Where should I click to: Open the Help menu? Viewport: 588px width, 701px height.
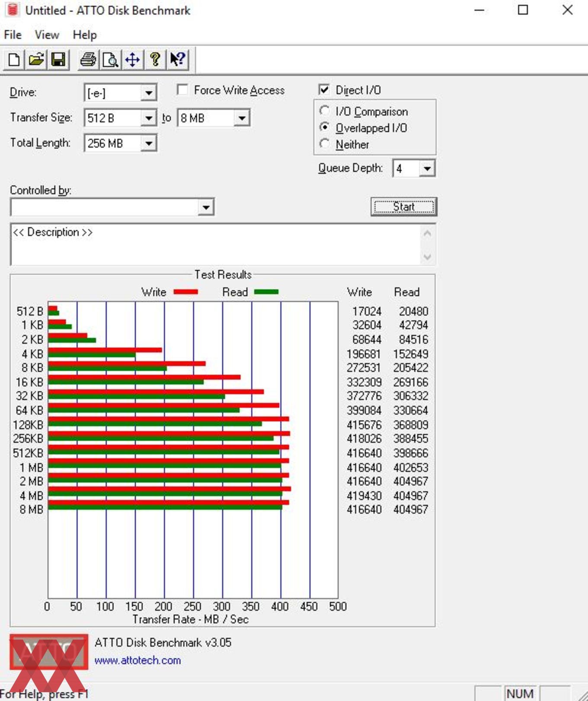click(x=85, y=35)
